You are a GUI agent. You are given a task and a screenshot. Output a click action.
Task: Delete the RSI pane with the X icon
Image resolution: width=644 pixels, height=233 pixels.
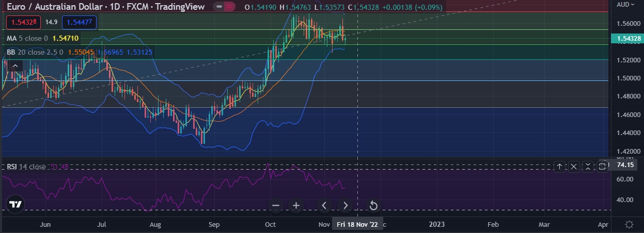(574, 166)
